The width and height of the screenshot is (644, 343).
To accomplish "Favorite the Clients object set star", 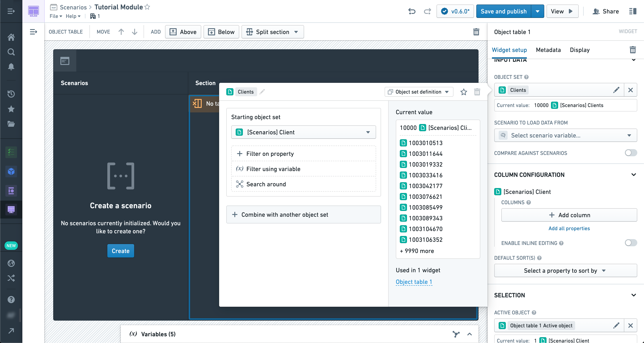I will [464, 92].
